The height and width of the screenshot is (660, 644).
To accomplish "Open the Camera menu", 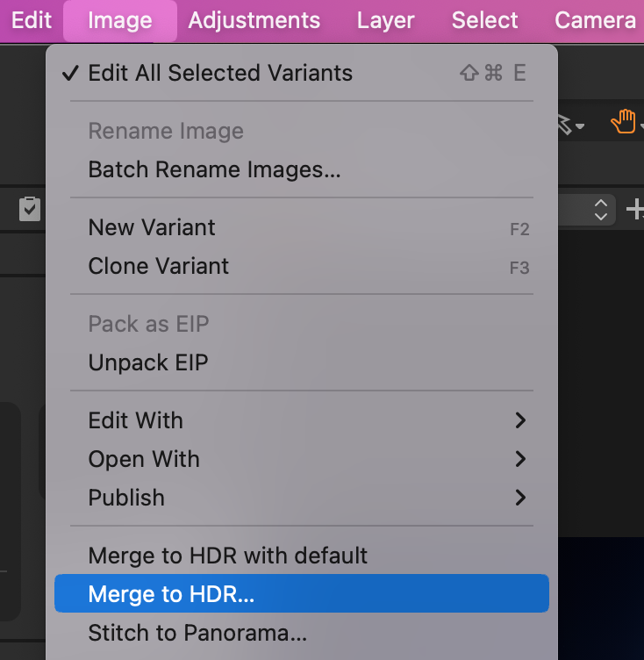I will coord(595,20).
